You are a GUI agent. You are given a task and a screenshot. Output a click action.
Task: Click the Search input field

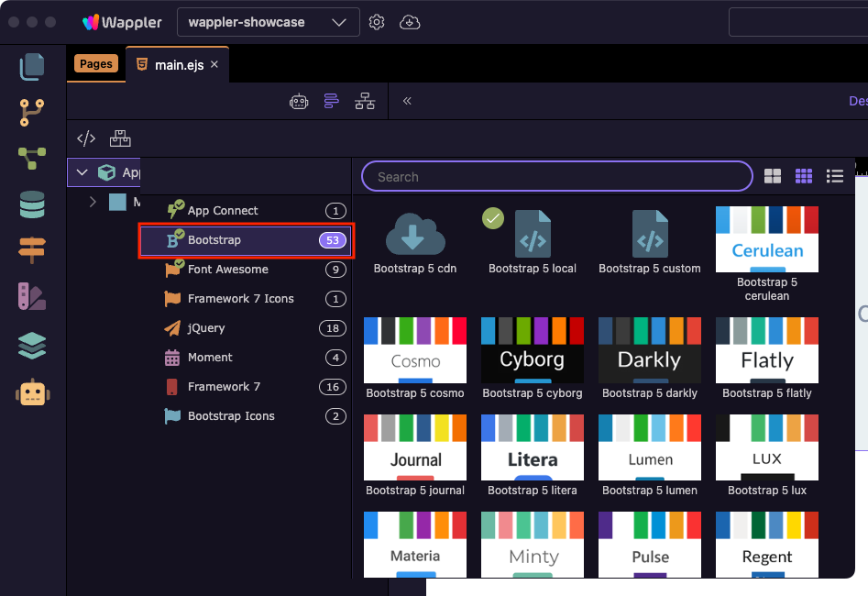(x=557, y=176)
